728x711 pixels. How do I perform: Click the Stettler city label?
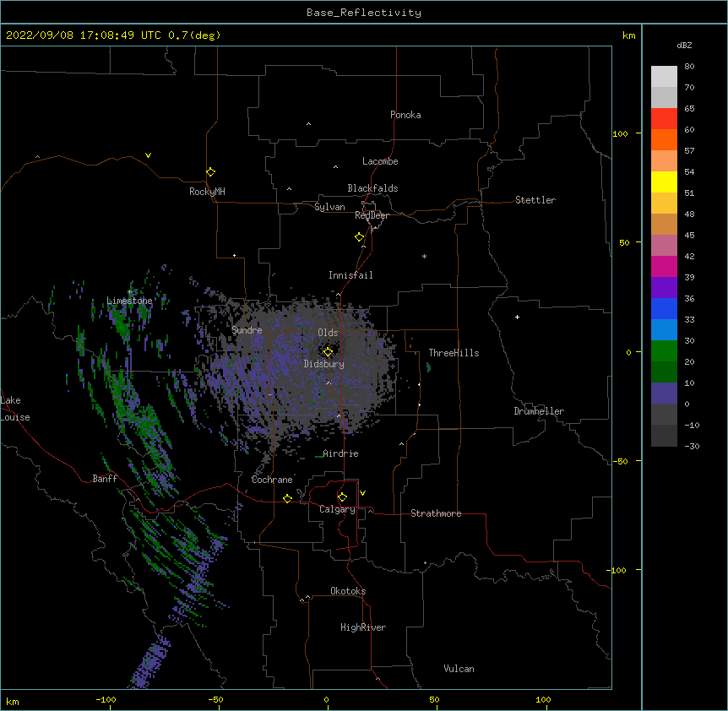[535, 200]
